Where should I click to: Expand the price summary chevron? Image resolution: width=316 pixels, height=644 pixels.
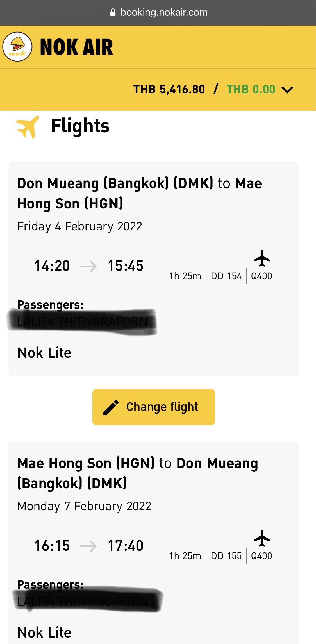[287, 90]
